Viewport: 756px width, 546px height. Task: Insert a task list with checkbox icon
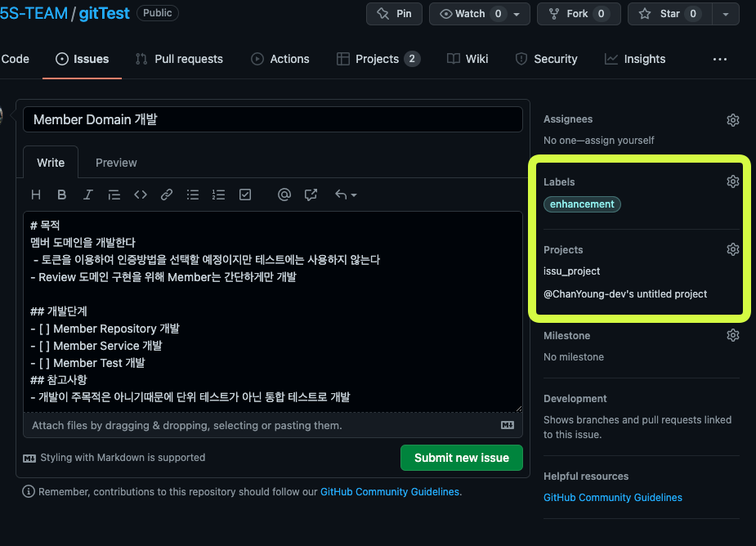245,195
